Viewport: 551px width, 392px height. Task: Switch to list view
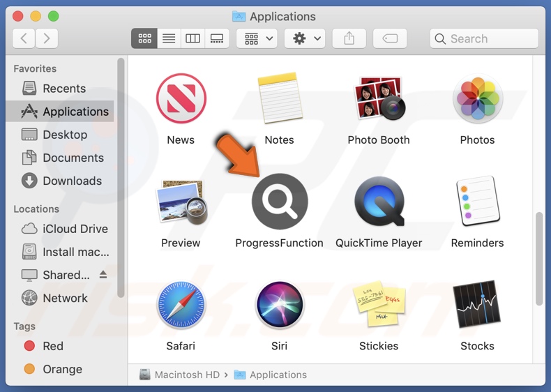(x=169, y=38)
